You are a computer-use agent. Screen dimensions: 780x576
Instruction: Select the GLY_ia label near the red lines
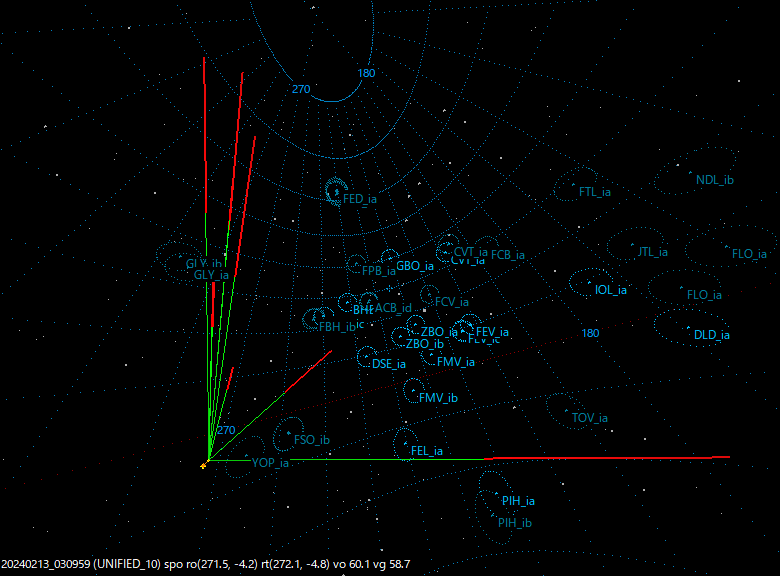tap(211, 275)
